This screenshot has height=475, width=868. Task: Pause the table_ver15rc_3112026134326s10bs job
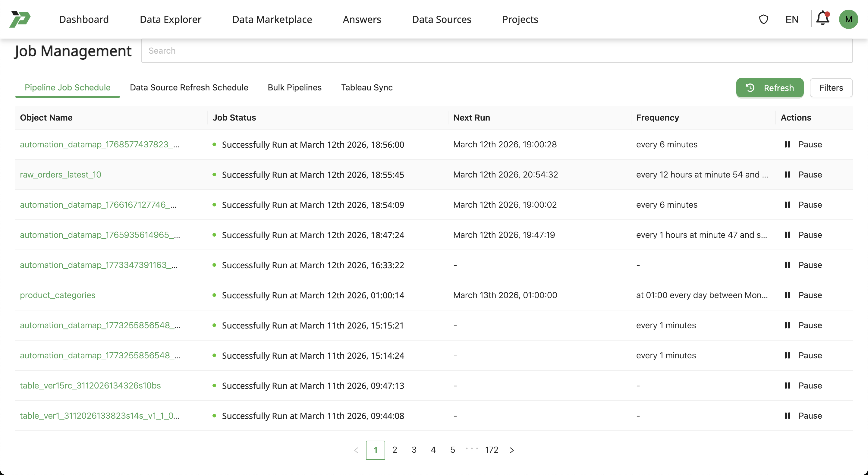click(x=788, y=385)
